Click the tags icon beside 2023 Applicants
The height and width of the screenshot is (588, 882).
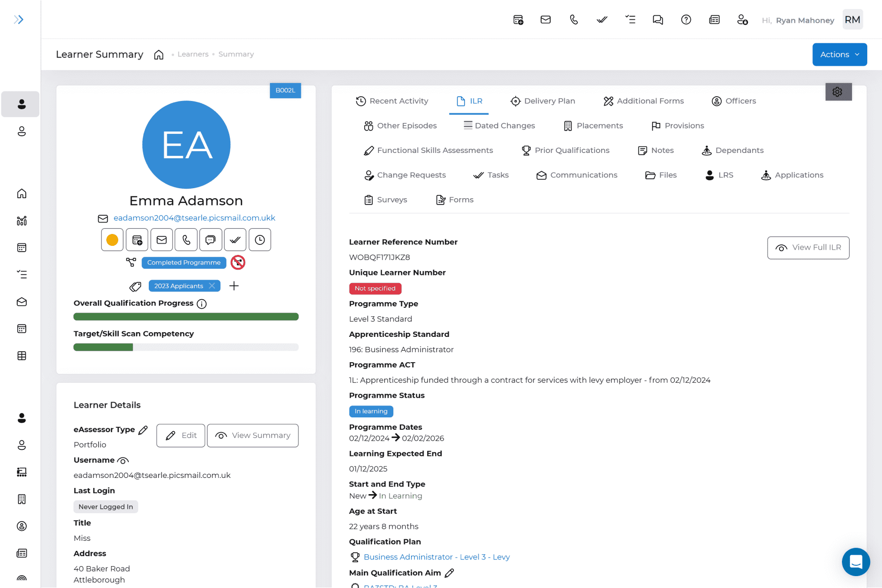(135, 286)
